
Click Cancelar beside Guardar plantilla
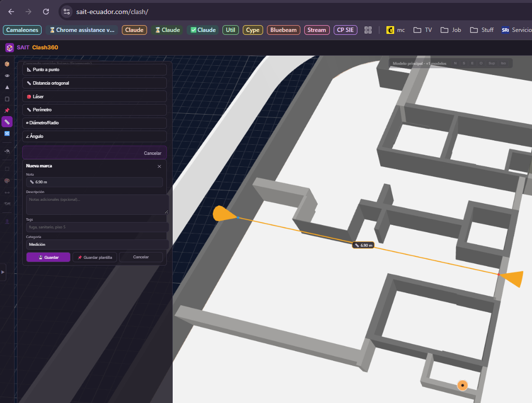pyautogui.click(x=141, y=257)
